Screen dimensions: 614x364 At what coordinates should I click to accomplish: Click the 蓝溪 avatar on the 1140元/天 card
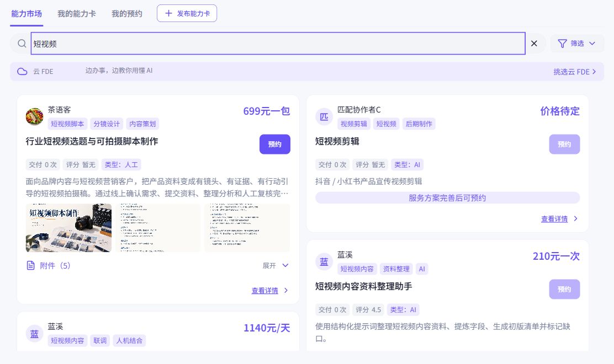click(x=34, y=334)
